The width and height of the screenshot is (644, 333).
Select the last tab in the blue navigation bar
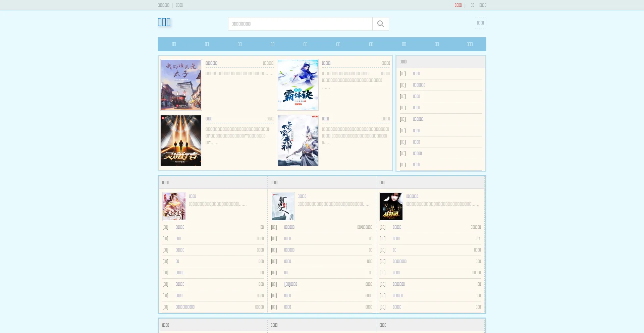click(470, 44)
